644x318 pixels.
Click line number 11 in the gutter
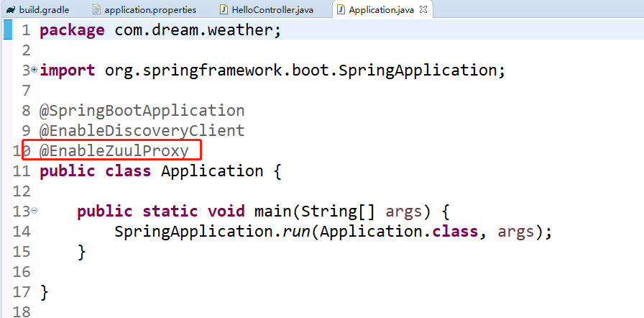coord(22,171)
